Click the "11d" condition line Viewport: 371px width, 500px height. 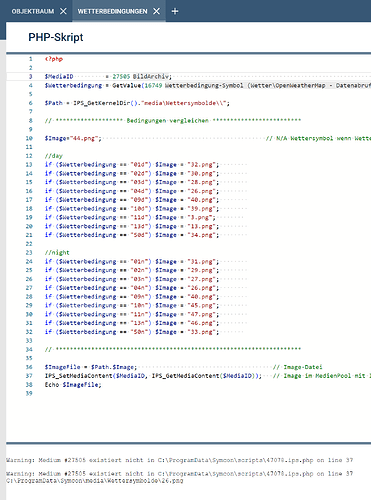(x=130, y=217)
